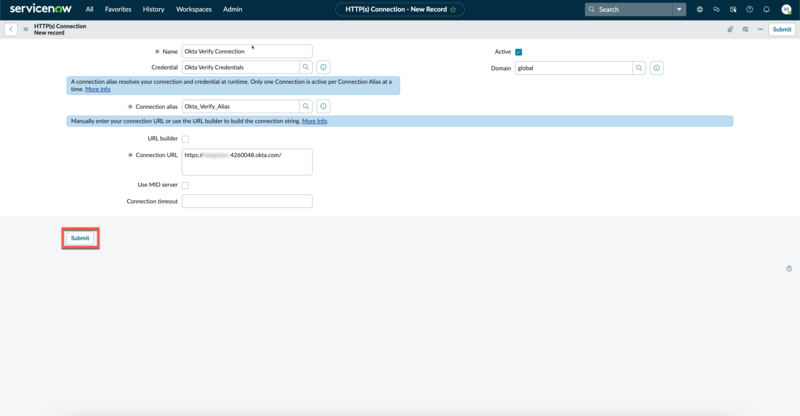Look up Connection alias using magnifier icon

tap(306, 106)
